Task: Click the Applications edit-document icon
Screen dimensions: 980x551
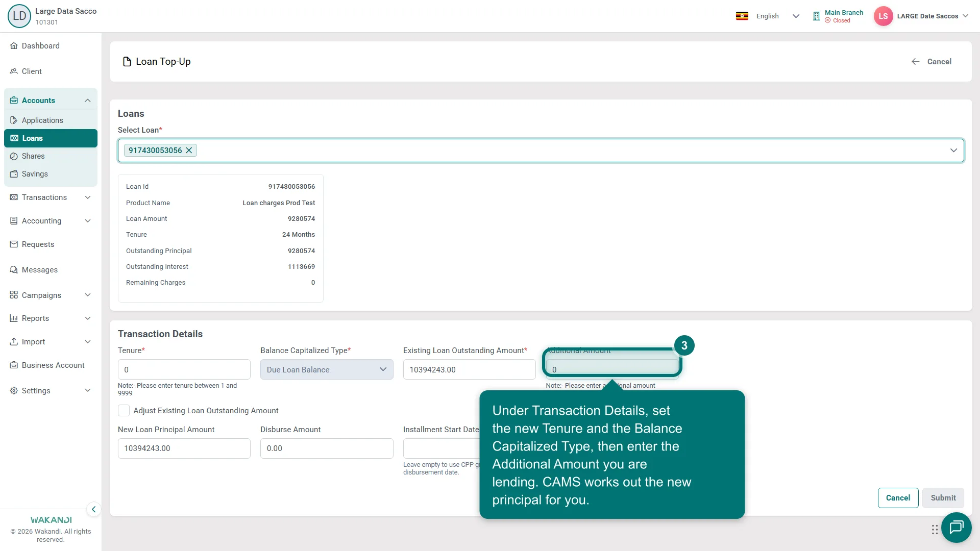Action: [x=14, y=120]
